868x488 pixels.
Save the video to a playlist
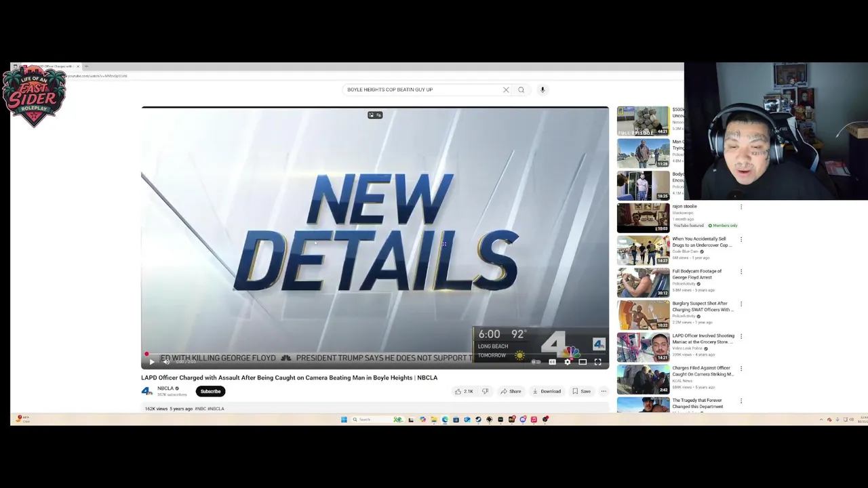[x=581, y=391]
